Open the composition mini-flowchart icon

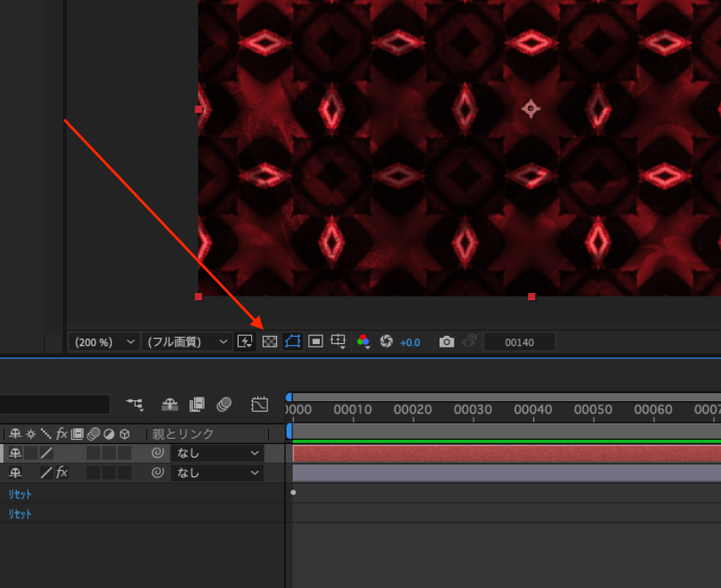pyautogui.click(x=136, y=405)
